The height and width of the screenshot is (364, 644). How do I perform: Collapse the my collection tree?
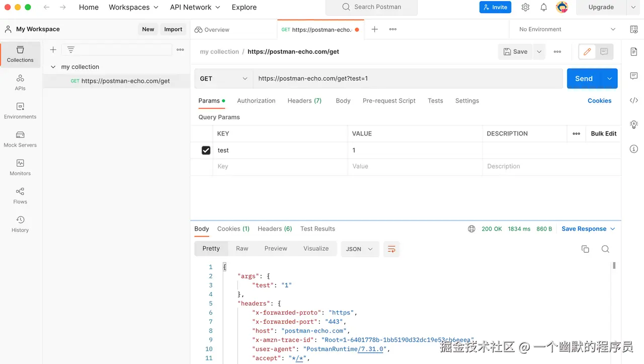[x=53, y=66]
